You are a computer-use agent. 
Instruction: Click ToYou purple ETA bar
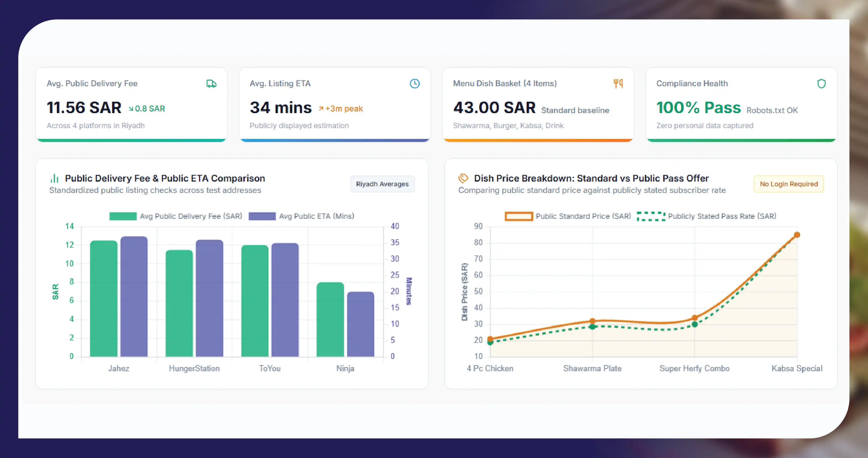tap(285, 300)
